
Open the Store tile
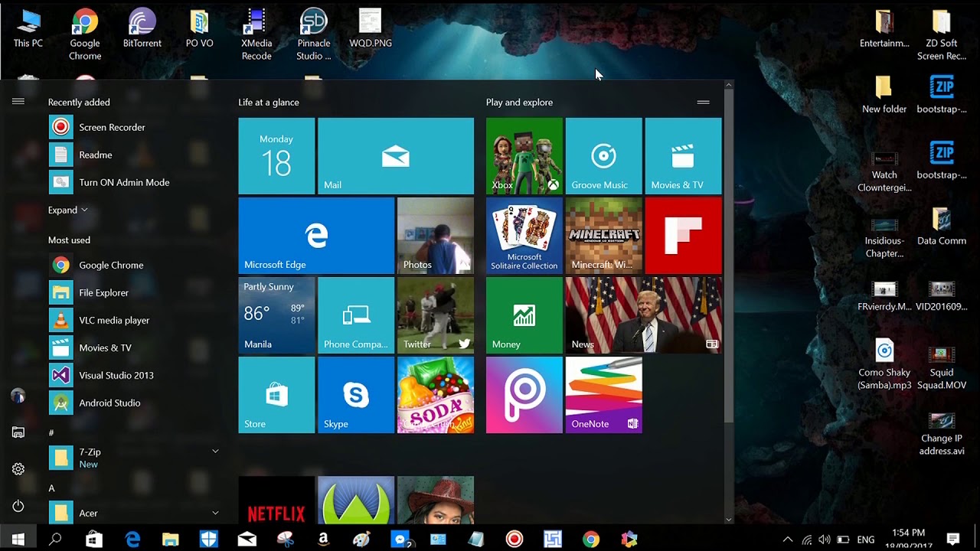pyautogui.click(x=276, y=395)
